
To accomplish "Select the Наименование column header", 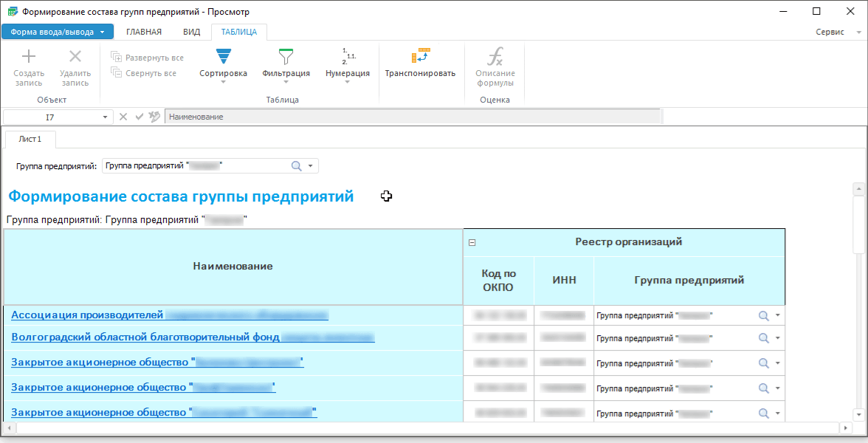I will (x=233, y=267).
